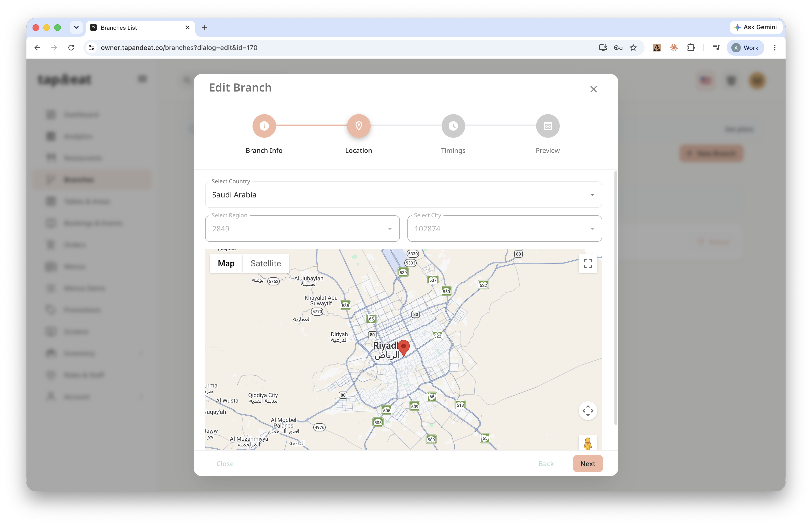Toggle the map fullscreen view icon
Viewport: 812px width, 526px height.
tap(588, 263)
